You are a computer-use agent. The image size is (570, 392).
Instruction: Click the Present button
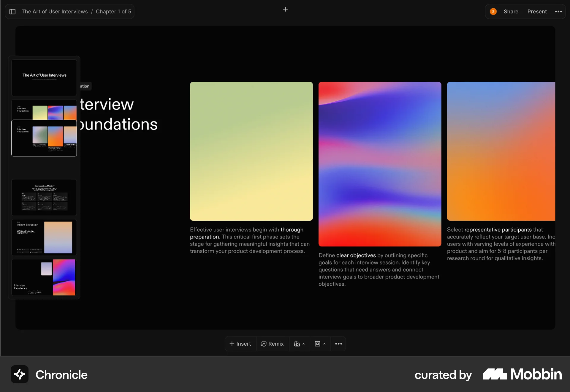click(537, 12)
